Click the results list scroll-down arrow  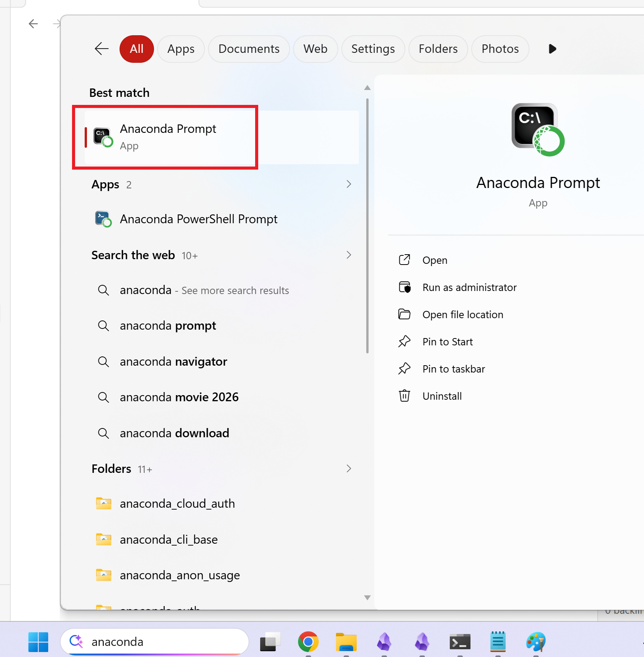(367, 598)
